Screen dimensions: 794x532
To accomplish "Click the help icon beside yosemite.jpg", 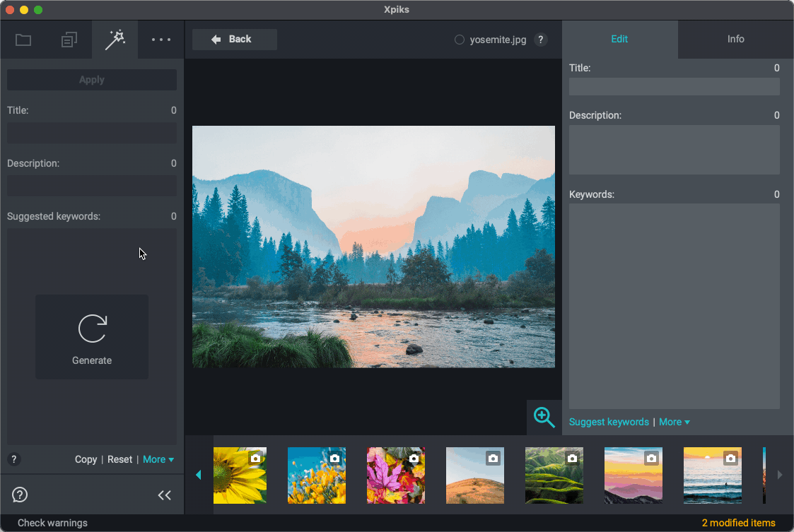I will [540, 40].
